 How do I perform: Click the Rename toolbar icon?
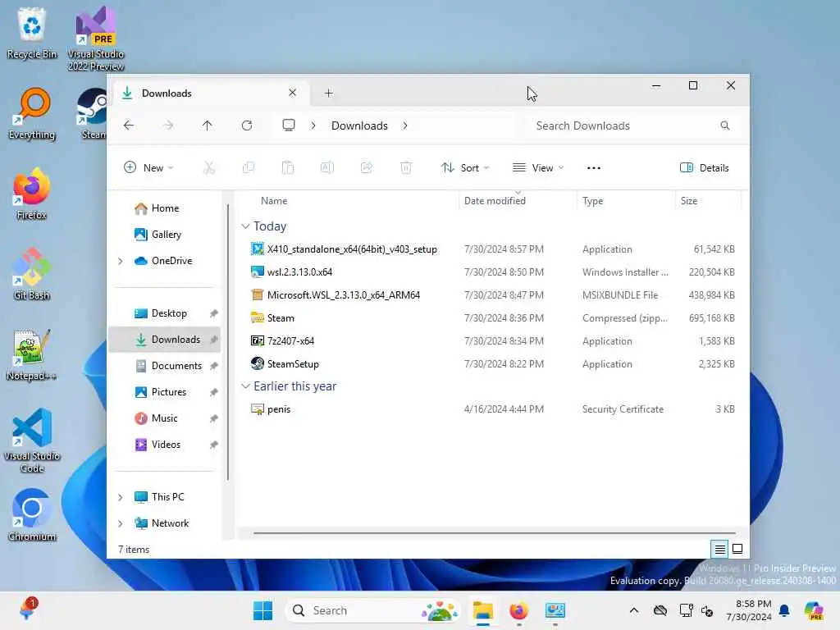click(x=327, y=167)
